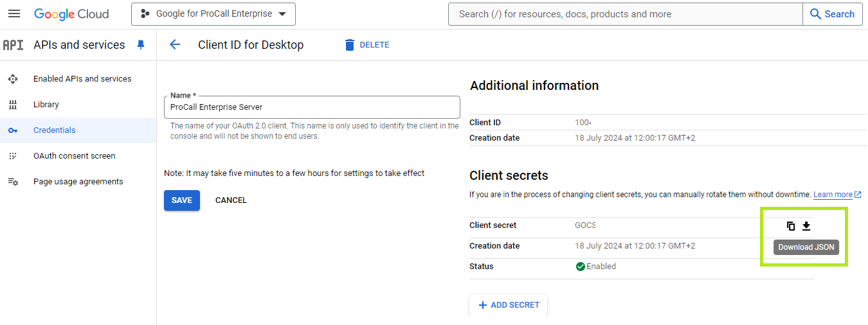Go back using the left arrow
The image size is (868, 325).
coord(175,44)
